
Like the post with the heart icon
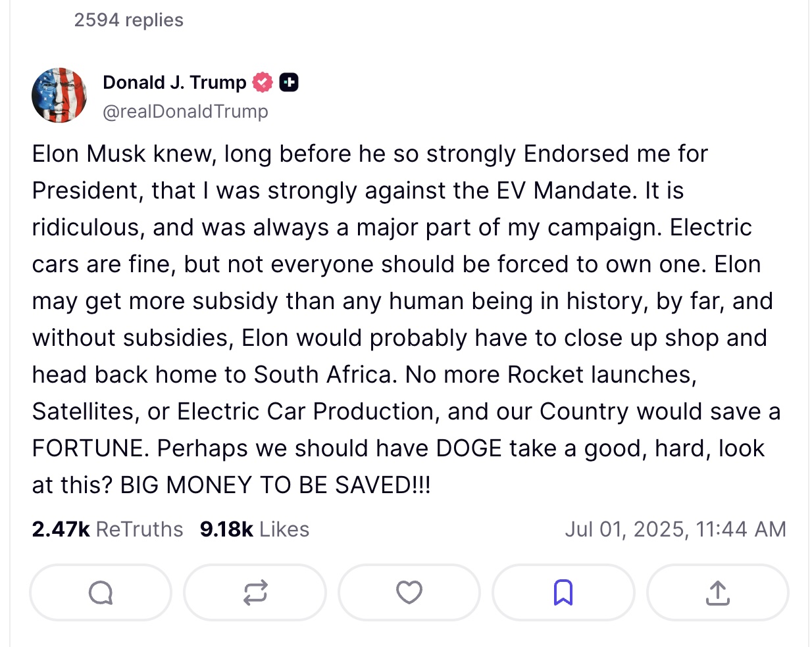click(x=409, y=592)
